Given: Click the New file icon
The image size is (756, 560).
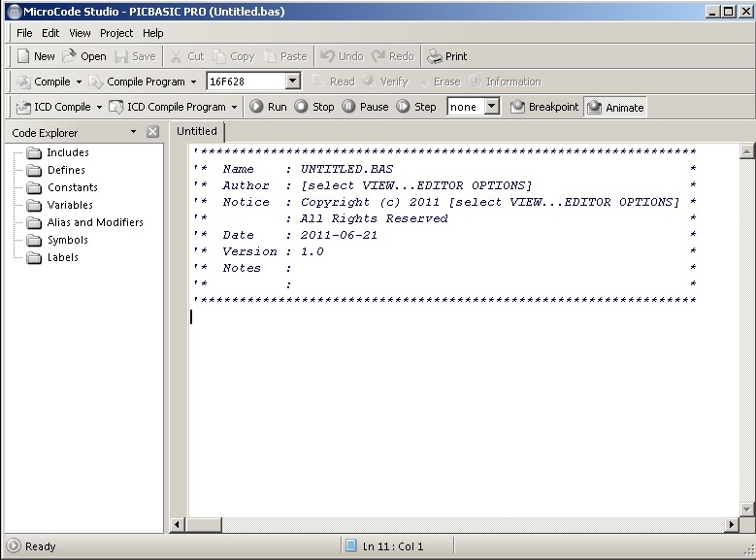Looking at the screenshot, I should (24, 56).
